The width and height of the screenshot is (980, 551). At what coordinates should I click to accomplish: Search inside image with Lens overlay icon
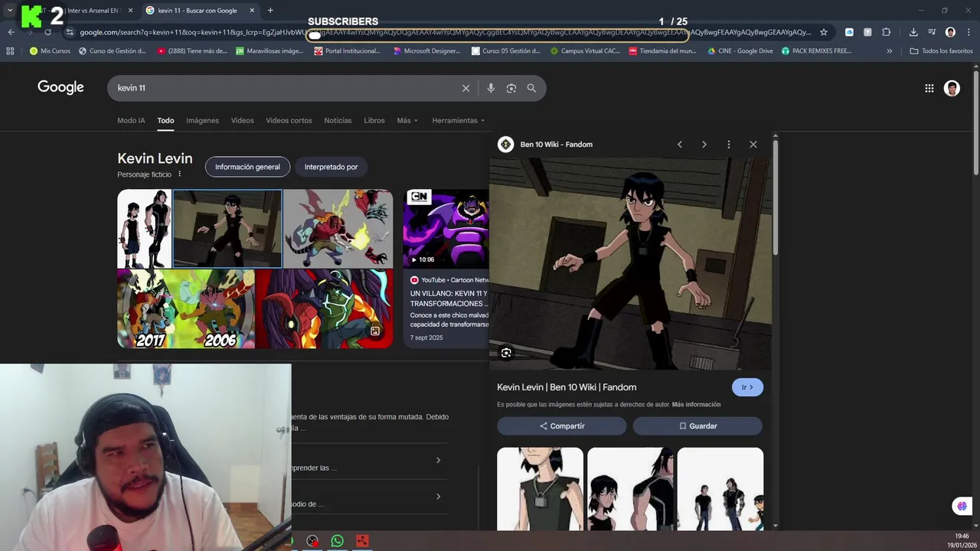506,353
